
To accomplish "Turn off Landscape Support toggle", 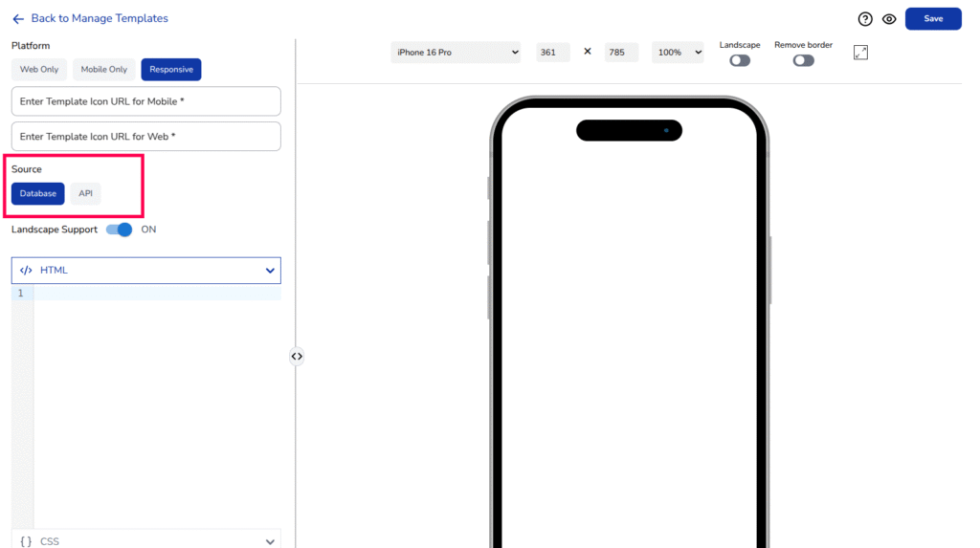I will [x=120, y=230].
